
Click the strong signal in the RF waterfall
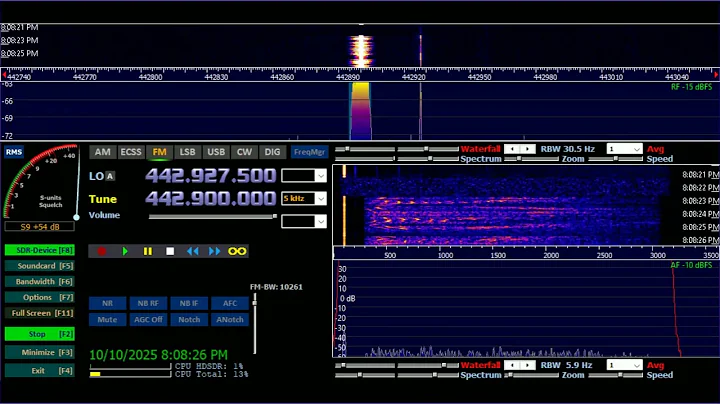tap(361, 50)
